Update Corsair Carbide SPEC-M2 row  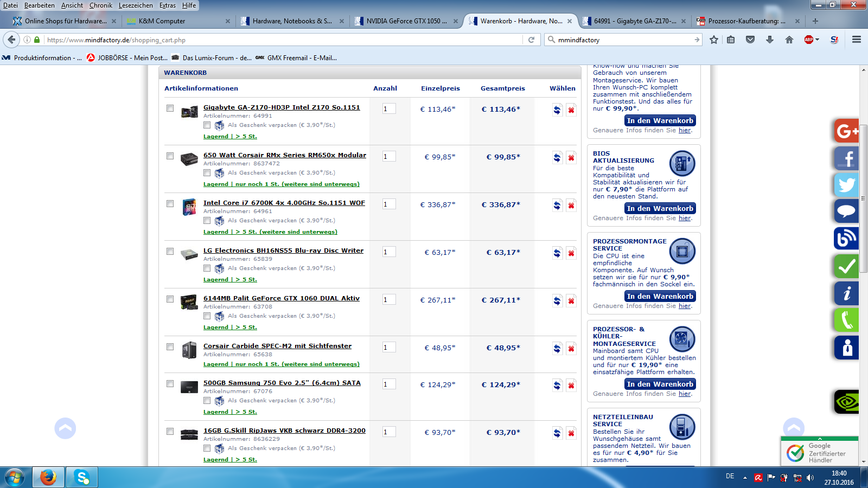[557, 349]
